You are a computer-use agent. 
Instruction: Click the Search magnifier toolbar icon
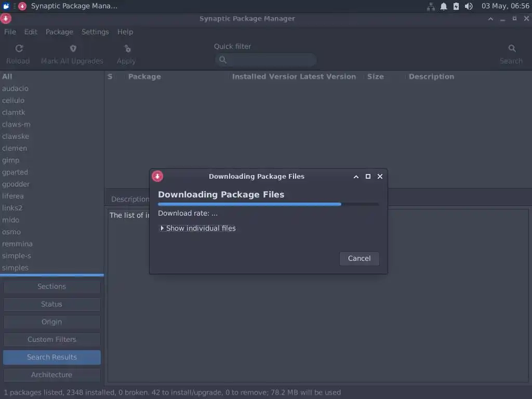(x=512, y=48)
